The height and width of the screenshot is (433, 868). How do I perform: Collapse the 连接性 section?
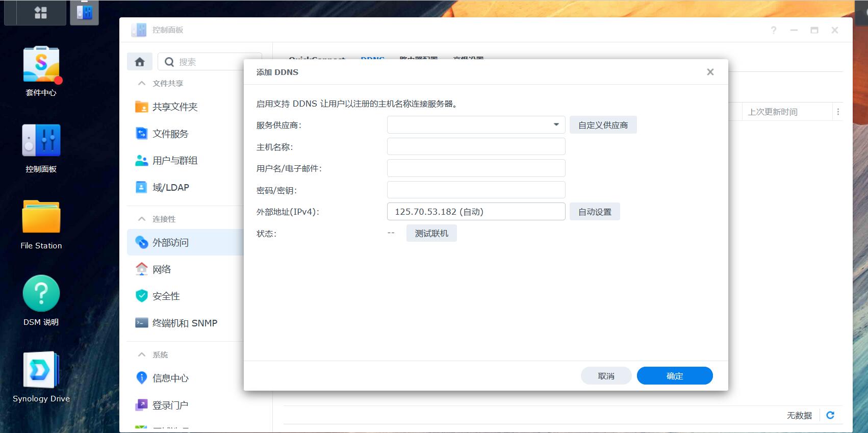(x=142, y=219)
